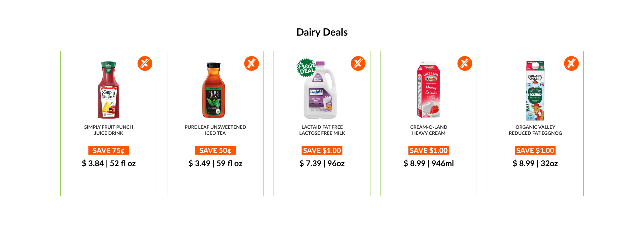Image resolution: width=644 pixels, height=225 pixels.
Task: Click the Simply Fruit Punch Juice Drink title
Action: click(x=109, y=130)
